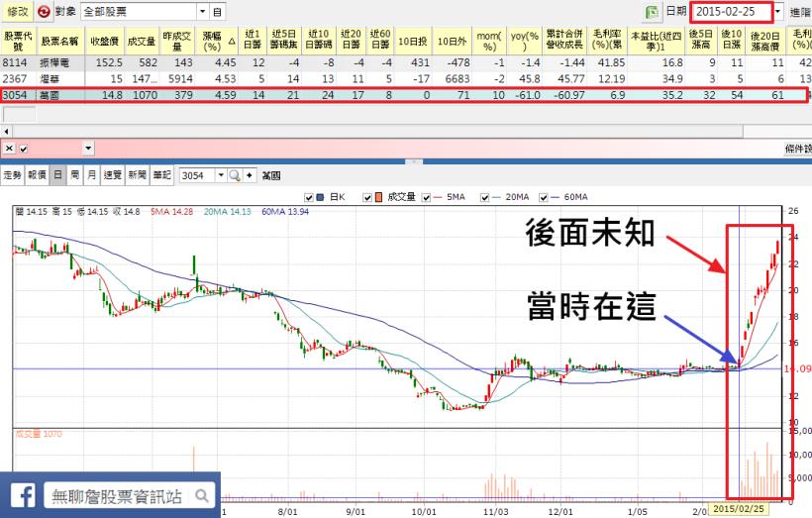Viewport: 812px width, 518px height.
Task: Sort by the 成交量 column header
Action: pos(142,41)
